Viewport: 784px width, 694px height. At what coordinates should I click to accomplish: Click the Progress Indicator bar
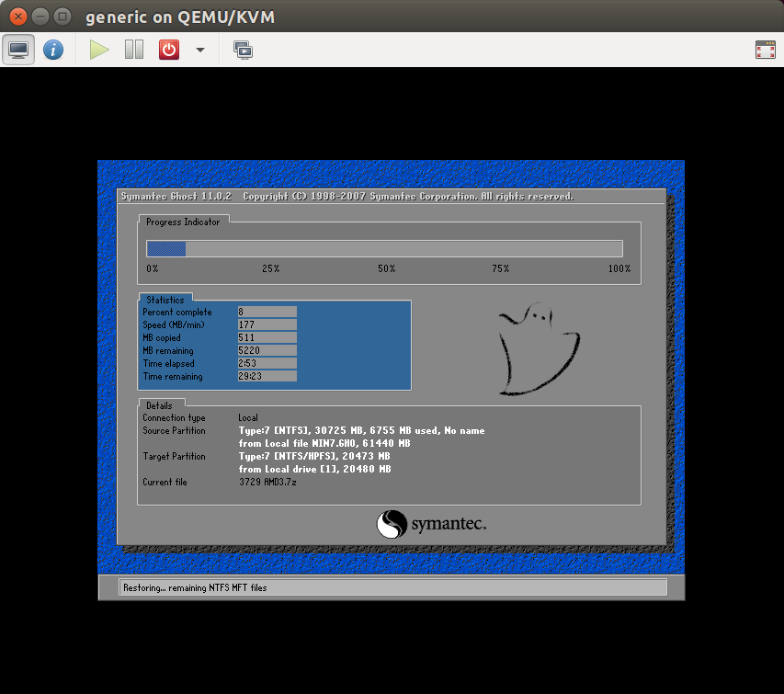pyautogui.click(x=384, y=248)
